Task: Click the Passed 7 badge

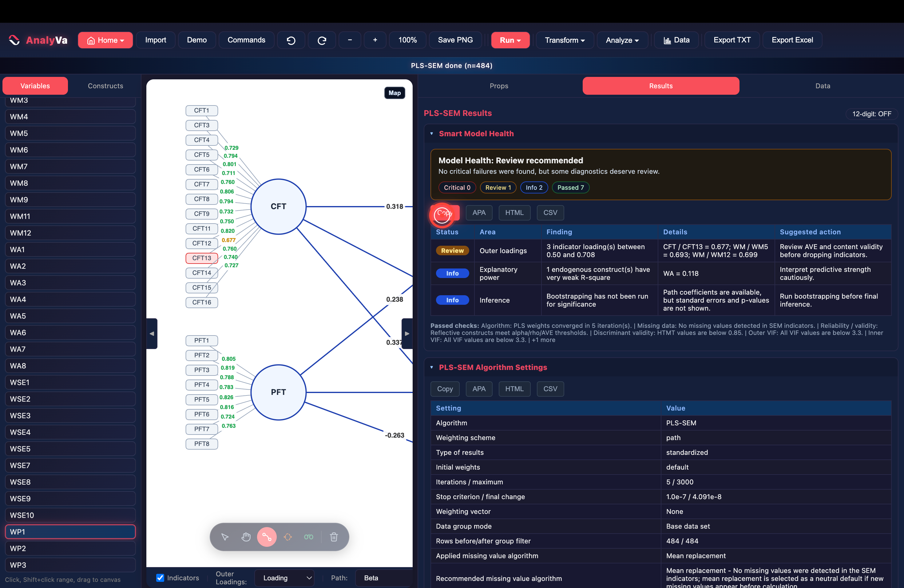Action: point(570,188)
